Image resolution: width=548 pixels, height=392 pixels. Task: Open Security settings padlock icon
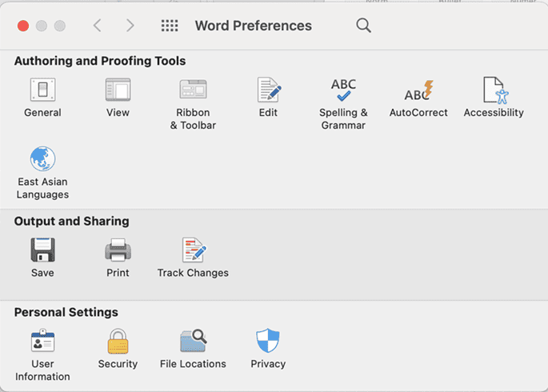pos(118,342)
